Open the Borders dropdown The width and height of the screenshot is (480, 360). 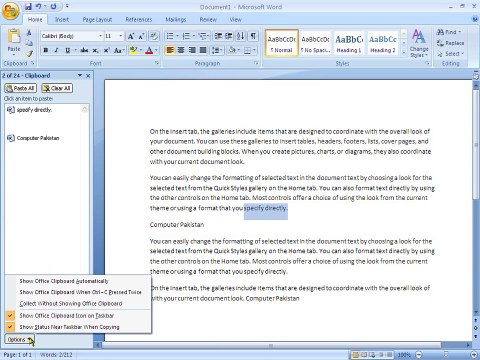pyautogui.click(x=254, y=50)
